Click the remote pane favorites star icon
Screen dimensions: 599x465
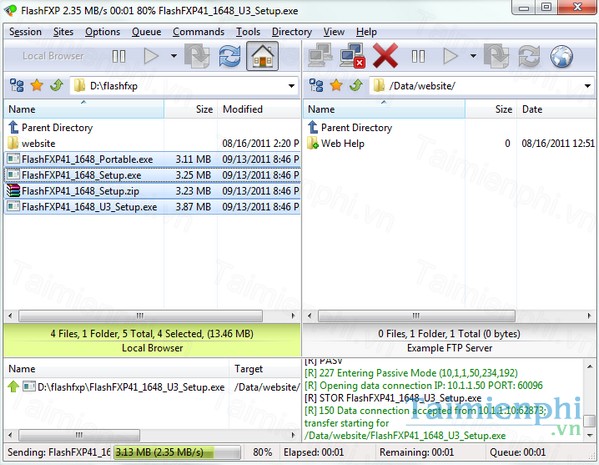tap(337, 85)
